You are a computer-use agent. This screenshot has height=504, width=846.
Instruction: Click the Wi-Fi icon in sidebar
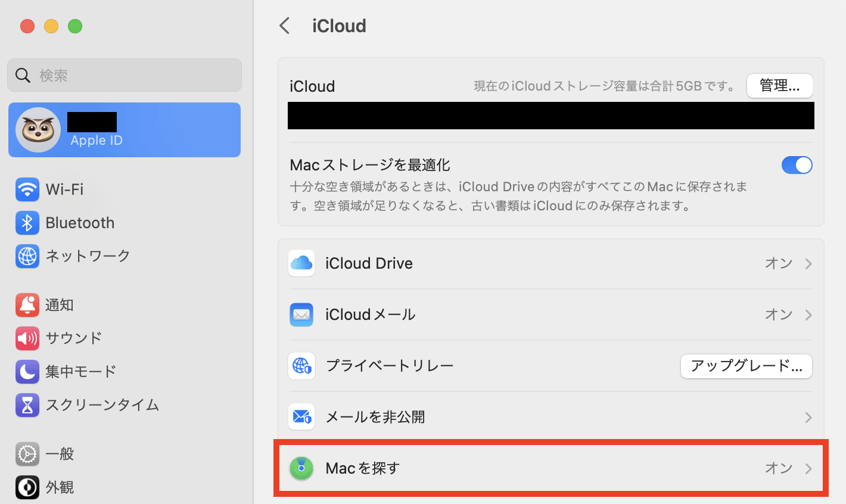tap(27, 189)
